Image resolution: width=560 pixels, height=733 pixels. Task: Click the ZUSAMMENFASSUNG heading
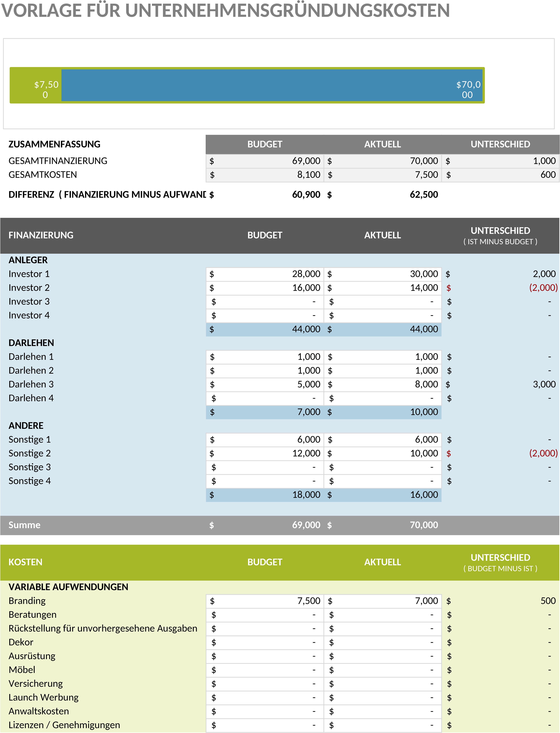[x=54, y=144]
